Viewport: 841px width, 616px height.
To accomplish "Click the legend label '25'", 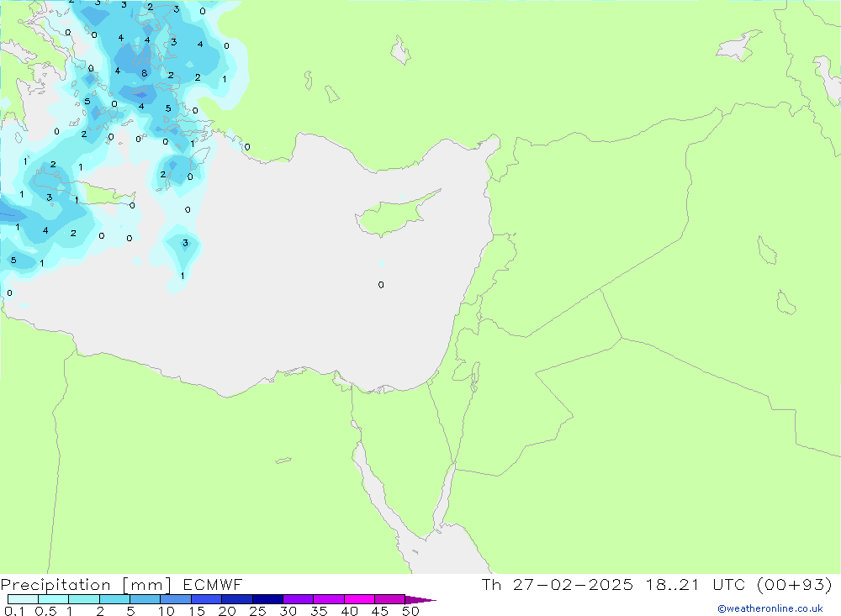I will point(257,611).
